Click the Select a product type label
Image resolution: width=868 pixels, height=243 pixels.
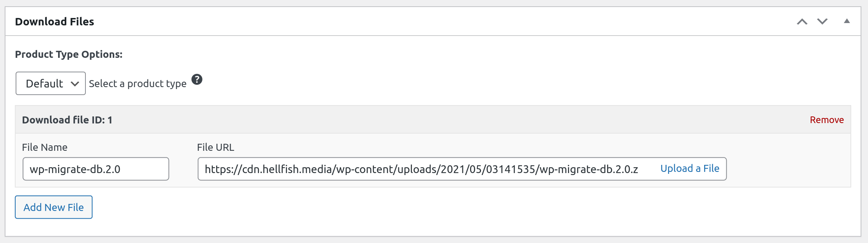click(138, 84)
